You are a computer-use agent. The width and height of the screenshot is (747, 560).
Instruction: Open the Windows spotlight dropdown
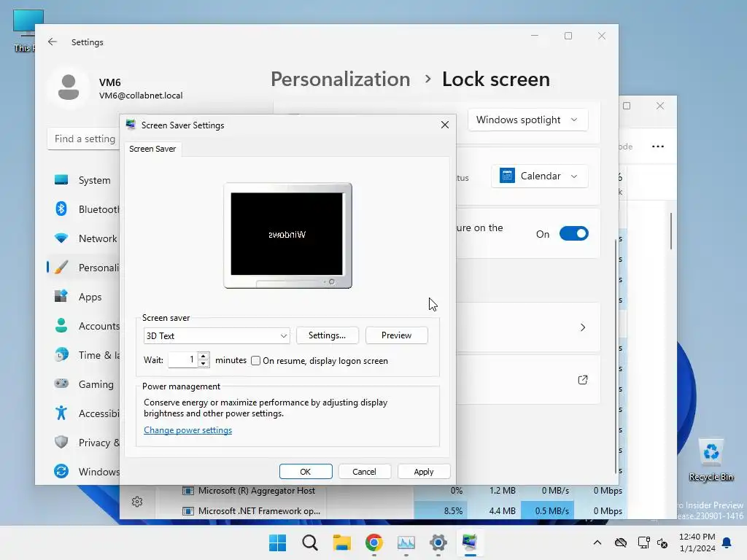[528, 120]
